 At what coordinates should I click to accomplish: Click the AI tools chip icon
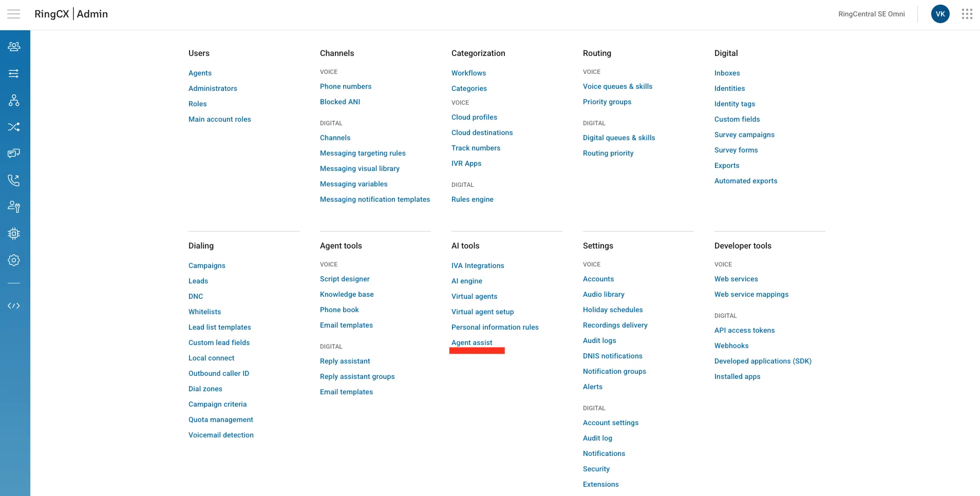pos(14,234)
